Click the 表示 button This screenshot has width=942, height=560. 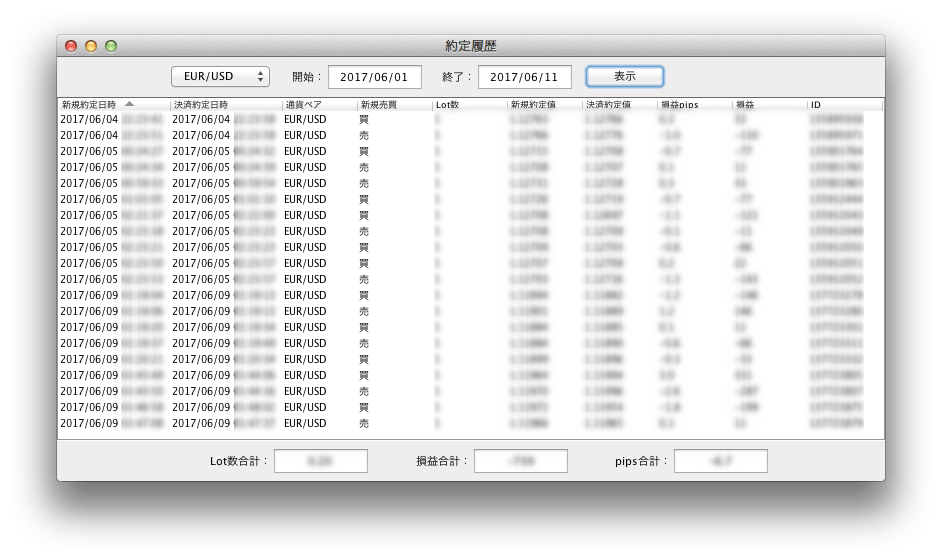point(625,76)
